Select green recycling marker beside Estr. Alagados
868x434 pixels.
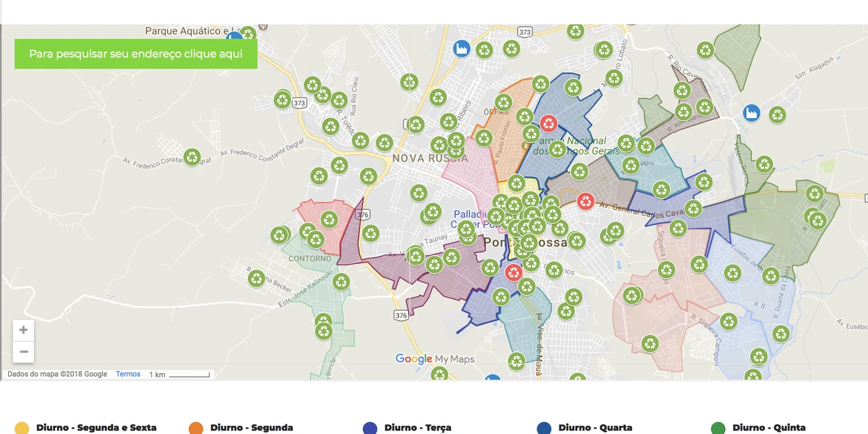coord(777,115)
